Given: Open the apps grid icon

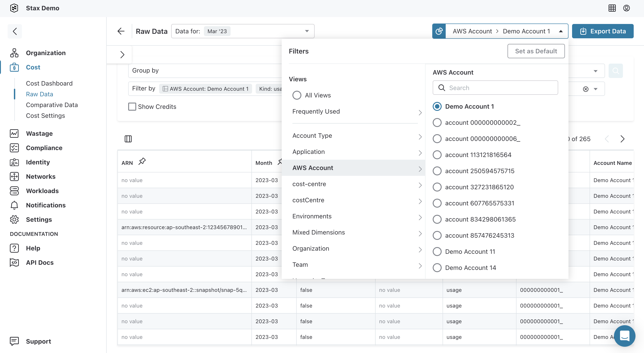Looking at the screenshot, I should [612, 8].
